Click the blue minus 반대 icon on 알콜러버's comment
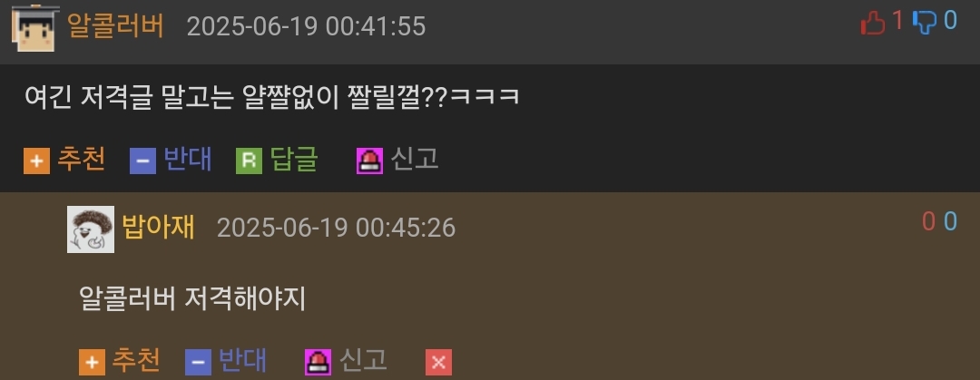The image size is (980, 380). (x=142, y=161)
